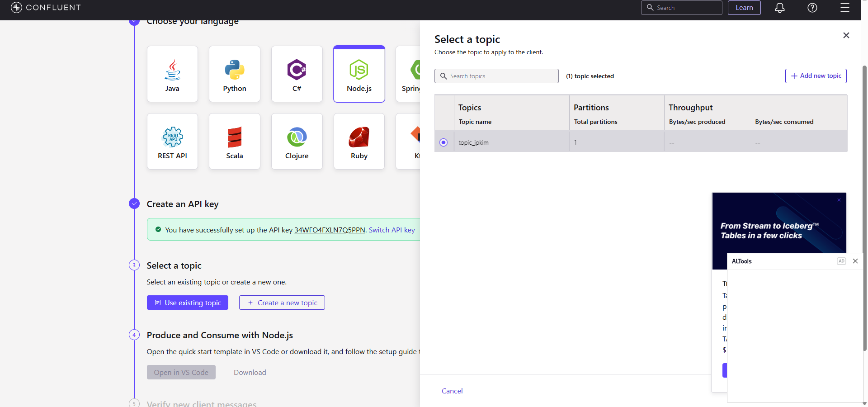Close the Select a topic panel

click(x=846, y=35)
